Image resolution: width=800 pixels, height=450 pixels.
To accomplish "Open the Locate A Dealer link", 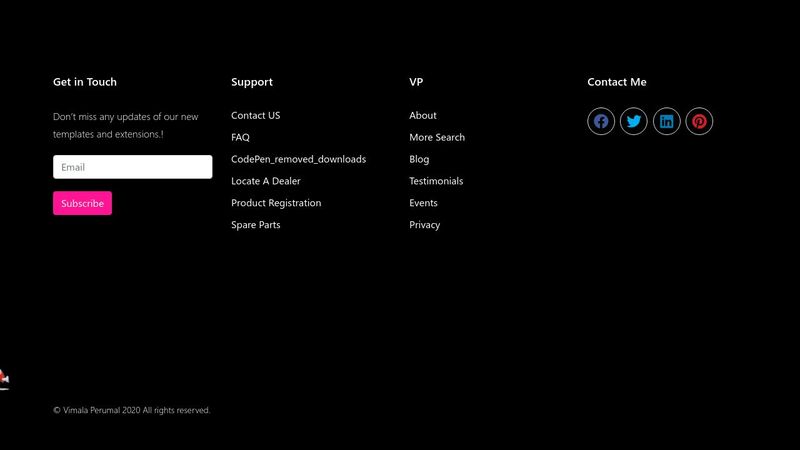I will click(x=266, y=181).
